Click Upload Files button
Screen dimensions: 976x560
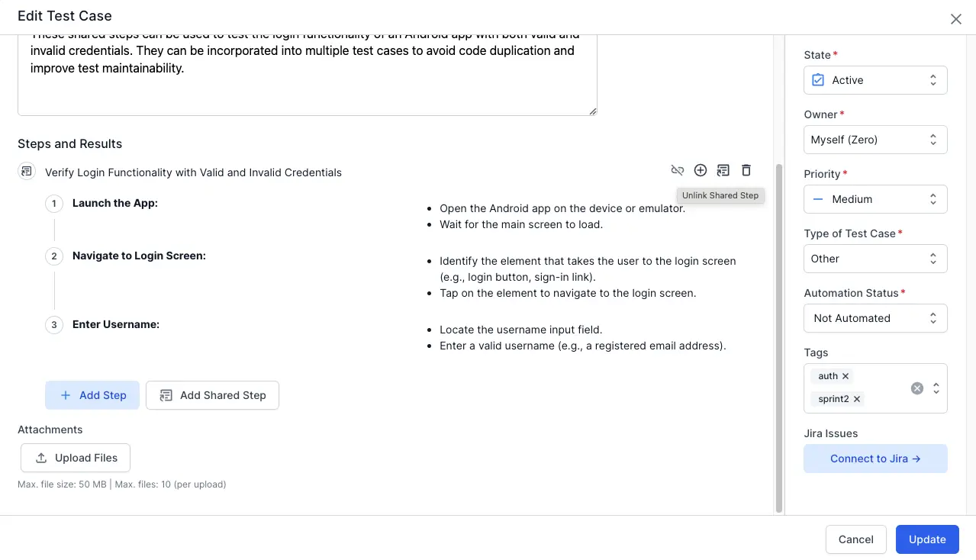tap(76, 458)
